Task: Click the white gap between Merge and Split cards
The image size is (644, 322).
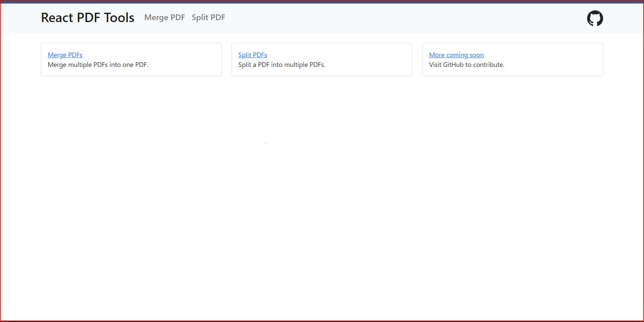Action: (x=227, y=60)
